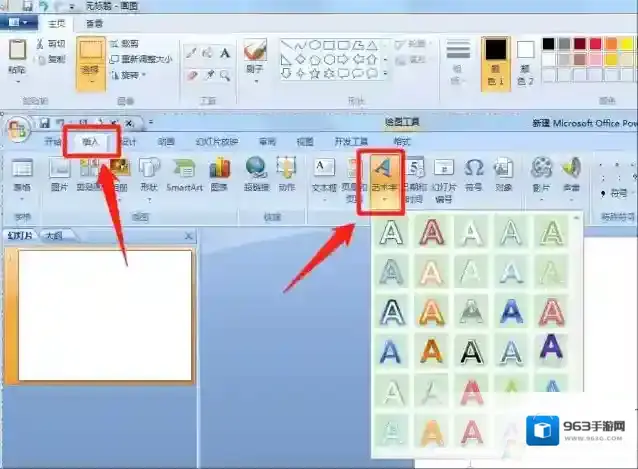
Task: Choose the black WordArt style with white outline
Action: pos(471,352)
